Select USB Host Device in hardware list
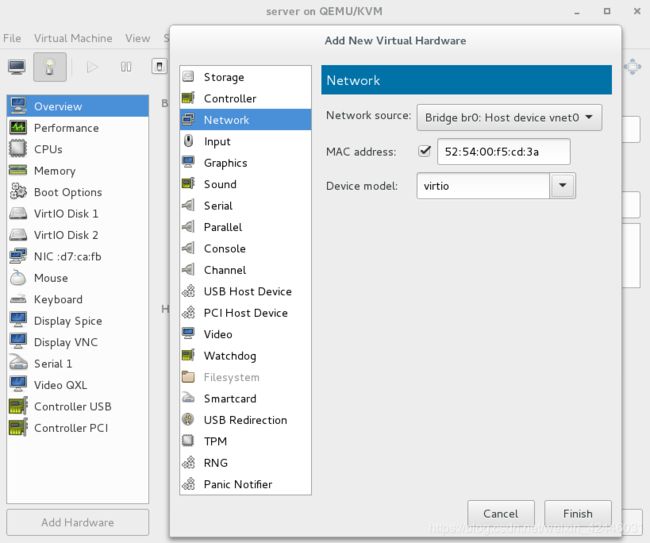 pos(245,291)
